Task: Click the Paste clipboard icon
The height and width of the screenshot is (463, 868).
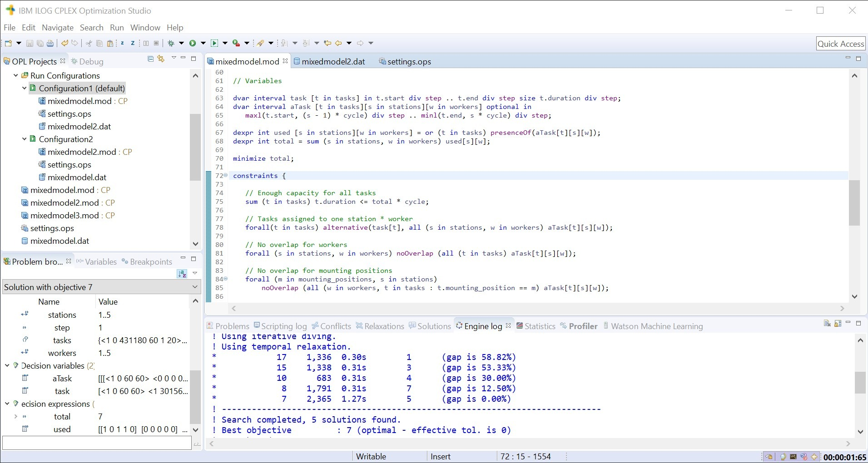Action: pos(110,43)
